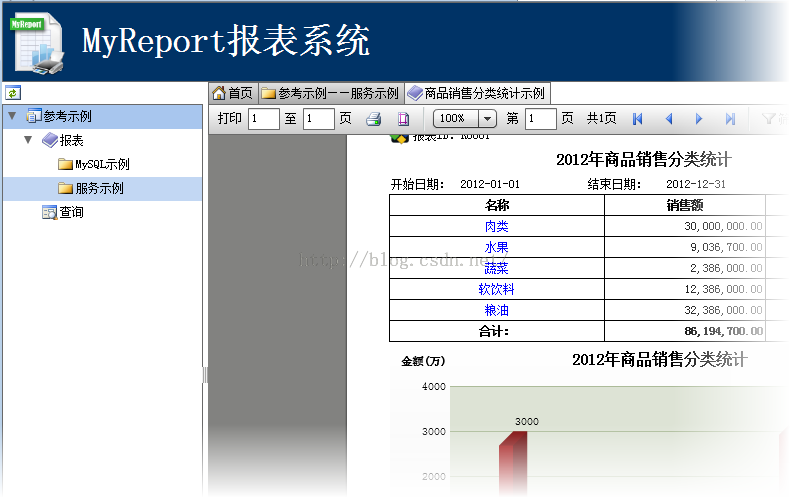The height and width of the screenshot is (498, 790).
Task: Click the current page number field
Action: 541,119
